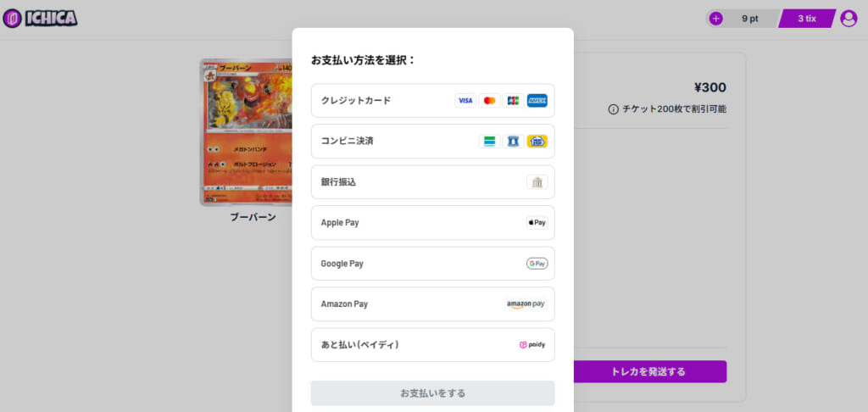Image resolution: width=868 pixels, height=412 pixels.
Task: Click the JCB card logo
Action: pyautogui.click(x=513, y=100)
